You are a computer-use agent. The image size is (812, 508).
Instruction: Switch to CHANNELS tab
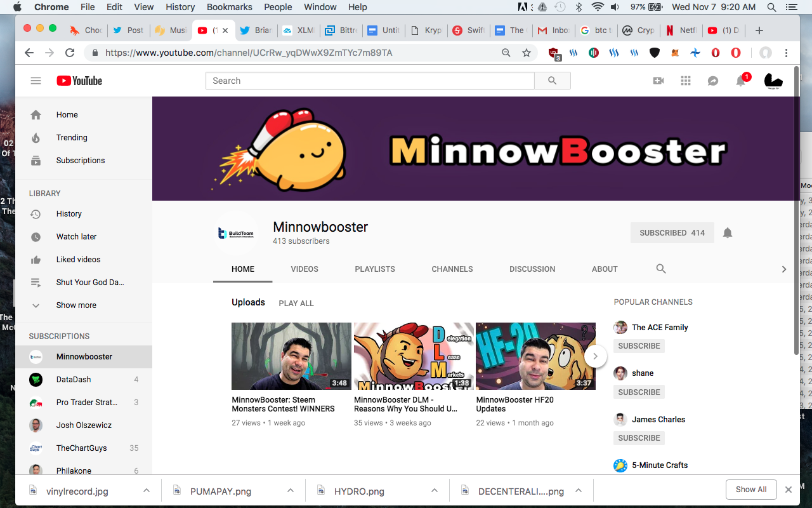pos(452,269)
